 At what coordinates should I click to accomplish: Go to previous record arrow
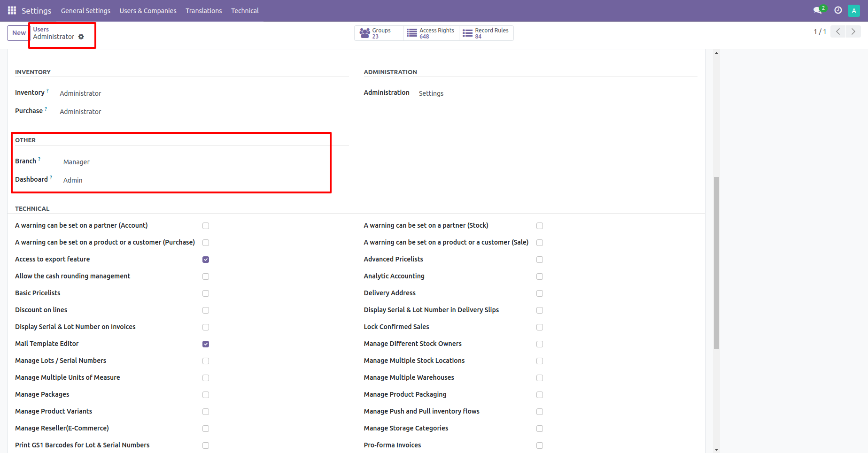pos(838,31)
